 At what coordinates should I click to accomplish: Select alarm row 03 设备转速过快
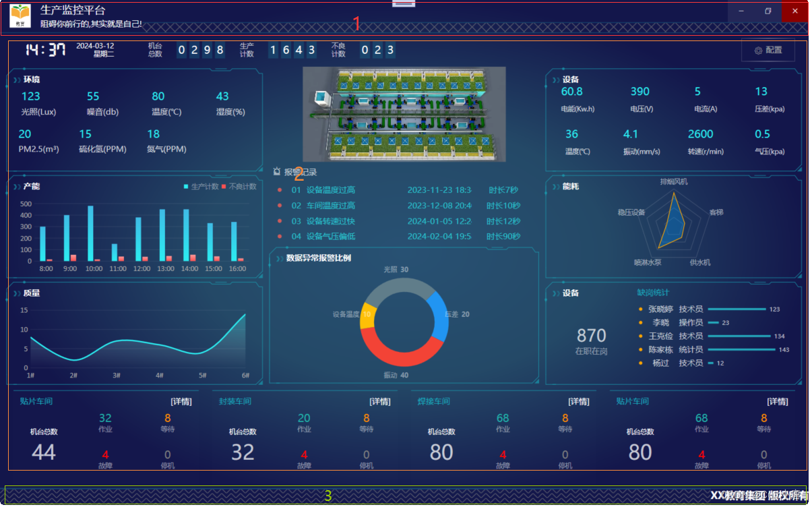pos(398,221)
